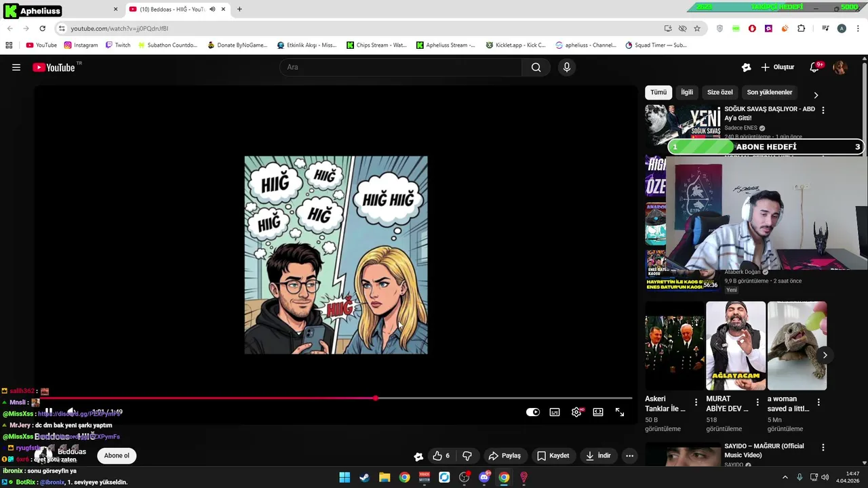The width and height of the screenshot is (868, 488).
Task: Click the İndir download button
Action: [x=599, y=455]
